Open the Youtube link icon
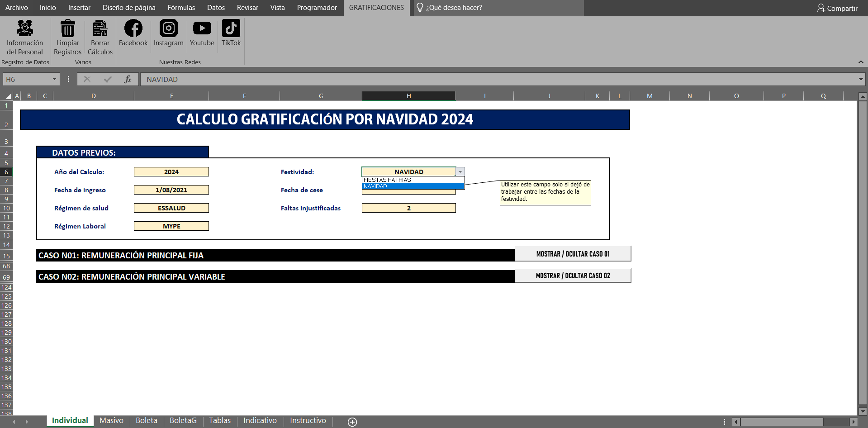This screenshot has width=868, height=428. (202, 29)
